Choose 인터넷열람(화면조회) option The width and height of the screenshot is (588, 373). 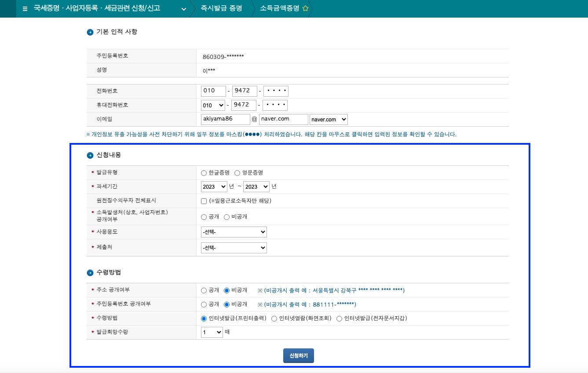coord(274,318)
